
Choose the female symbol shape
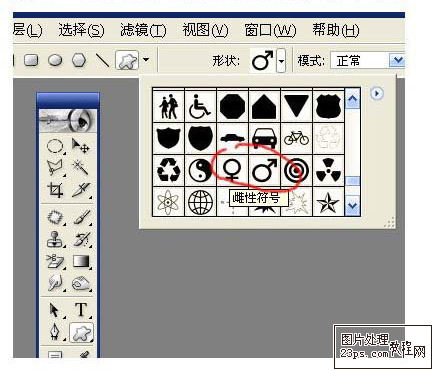(x=232, y=170)
